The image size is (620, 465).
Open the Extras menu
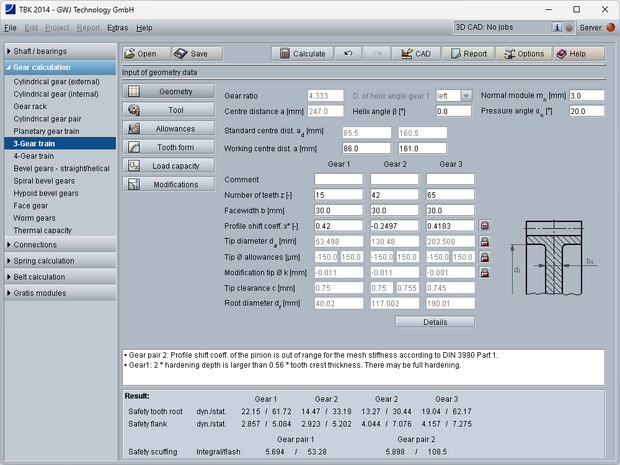pyautogui.click(x=117, y=28)
